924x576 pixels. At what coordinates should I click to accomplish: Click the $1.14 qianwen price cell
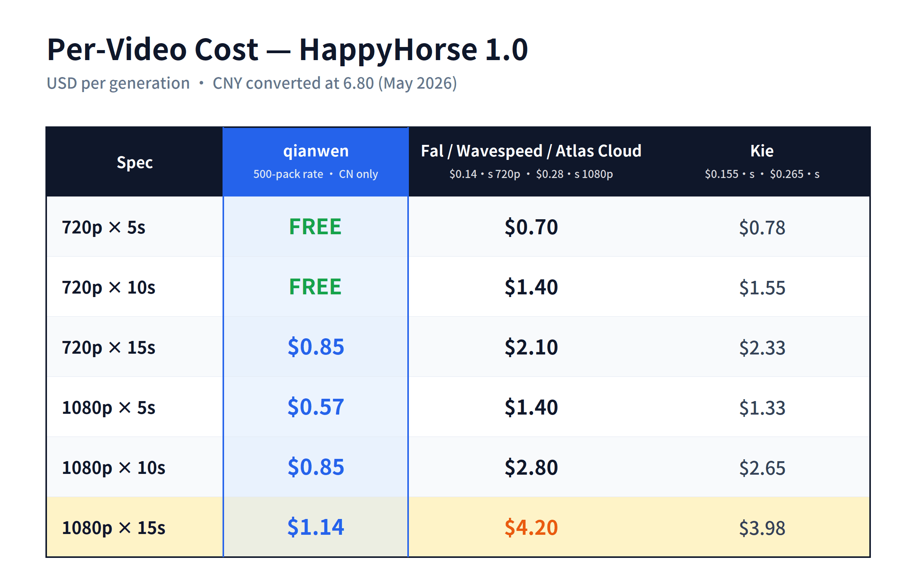coord(316,527)
